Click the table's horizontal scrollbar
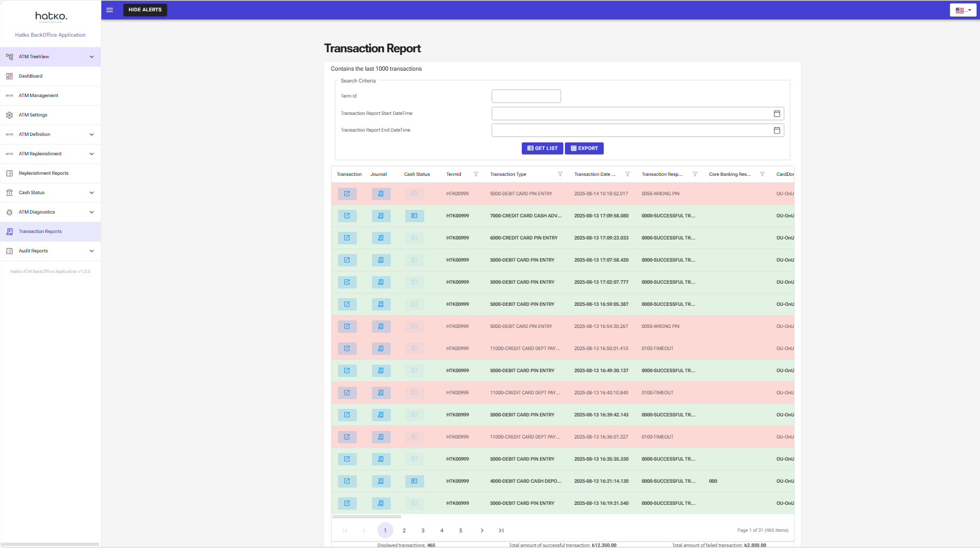This screenshot has height=548, width=980. [x=367, y=517]
